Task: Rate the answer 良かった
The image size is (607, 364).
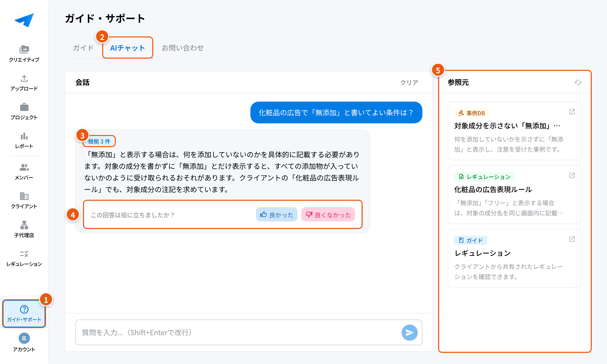Action: (x=276, y=215)
